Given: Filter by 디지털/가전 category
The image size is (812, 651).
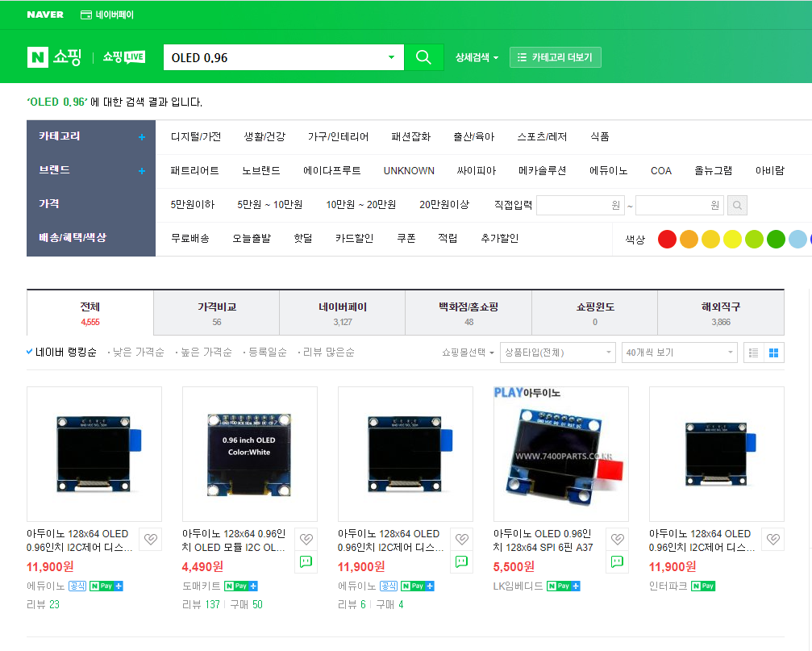Looking at the screenshot, I should 196,136.
